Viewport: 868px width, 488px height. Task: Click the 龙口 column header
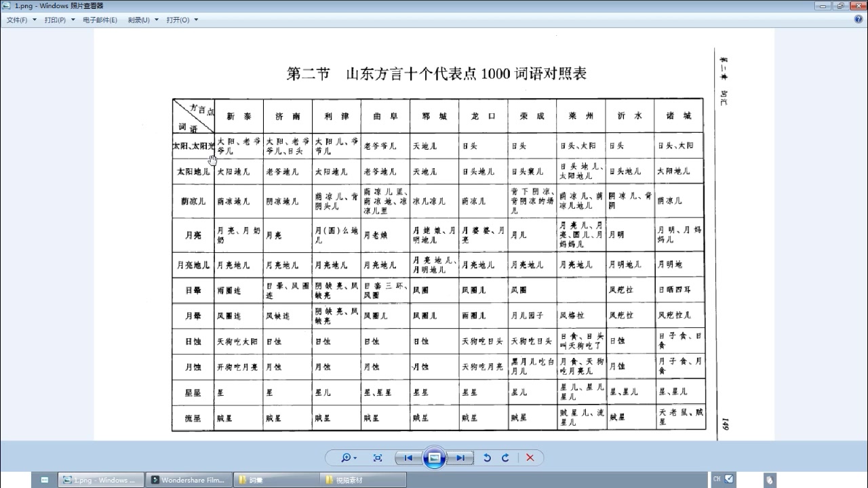(x=483, y=117)
